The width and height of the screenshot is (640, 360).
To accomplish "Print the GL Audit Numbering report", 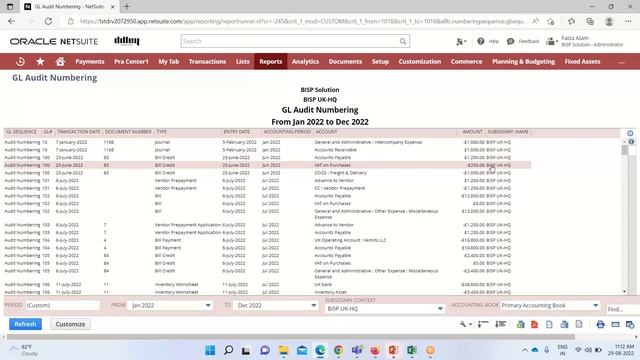I will [600, 324].
